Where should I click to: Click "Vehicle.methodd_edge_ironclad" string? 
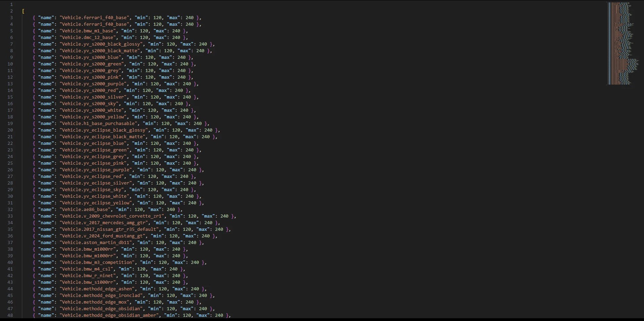[101, 296]
